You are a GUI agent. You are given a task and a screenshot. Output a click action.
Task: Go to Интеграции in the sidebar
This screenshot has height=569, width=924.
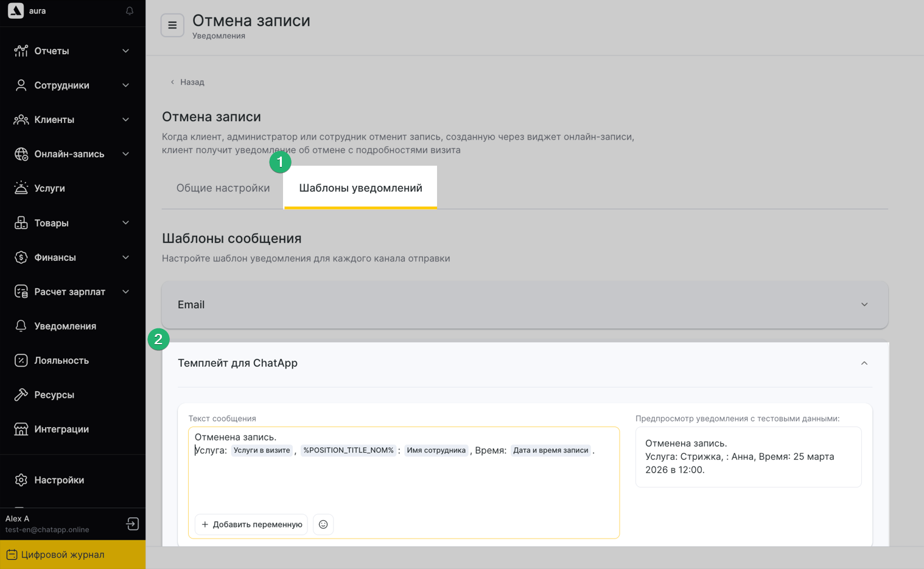pos(61,429)
